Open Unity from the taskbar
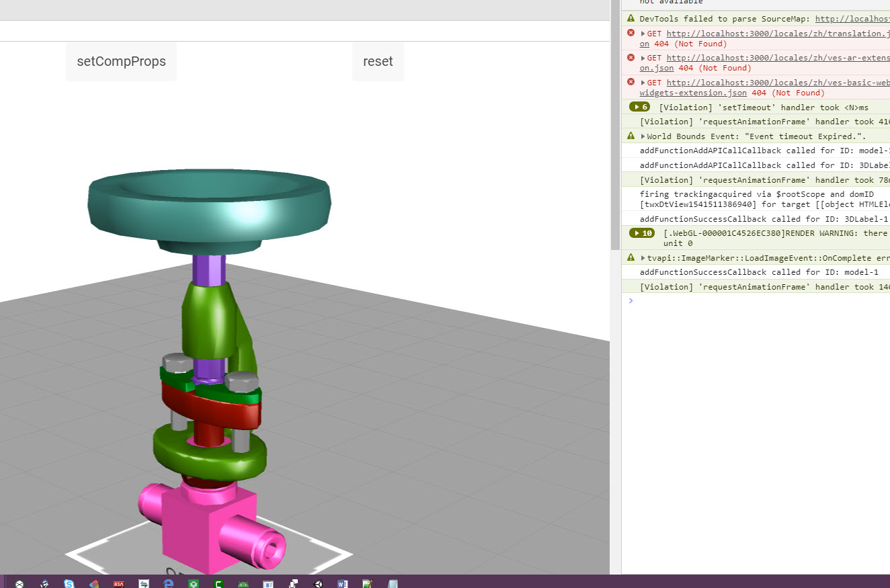This screenshot has width=890, height=588. click(317, 583)
